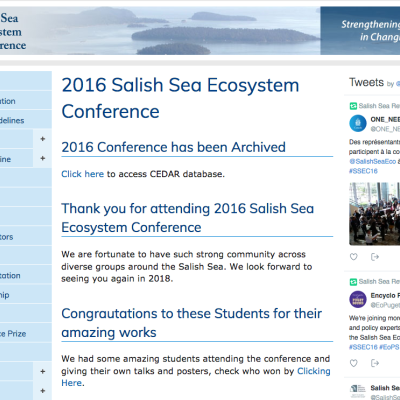Open the Salish Sea avatar at bottom tweet
Viewport: 400px width, 400px height.
point(358,392)
